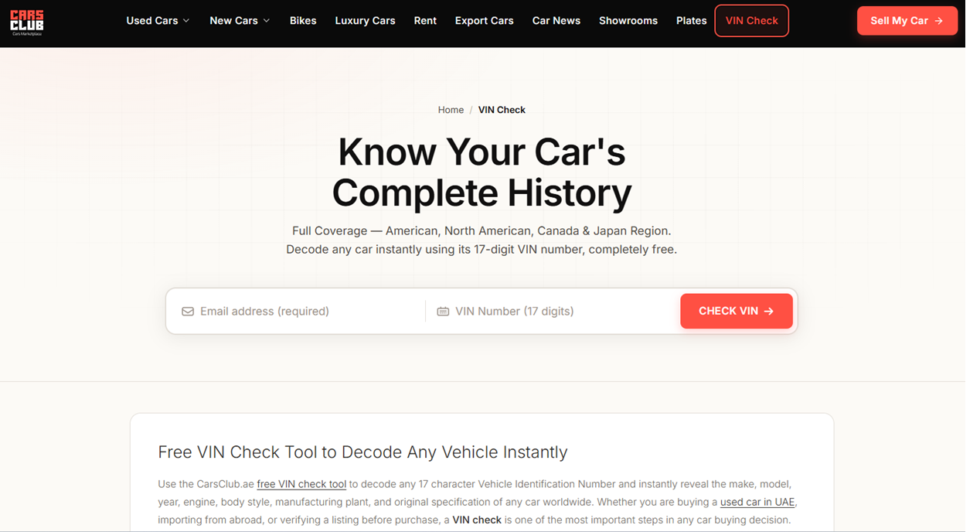Visit Export Cars page
The height and width of the screenshot is (532, 980).
tap(484, 21)
